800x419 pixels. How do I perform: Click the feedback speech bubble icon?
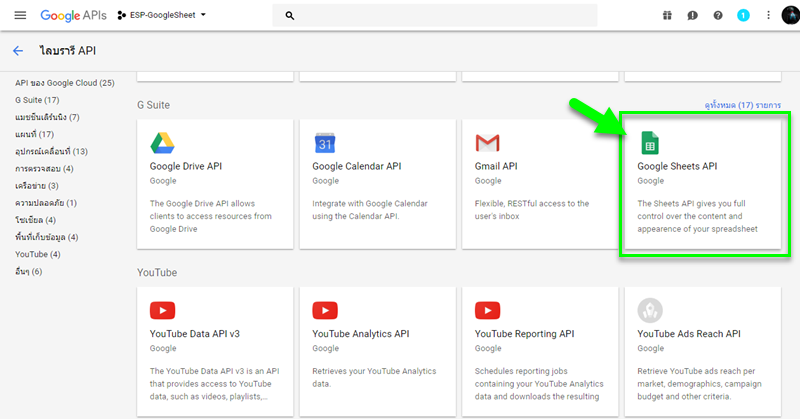coord(692,15)
